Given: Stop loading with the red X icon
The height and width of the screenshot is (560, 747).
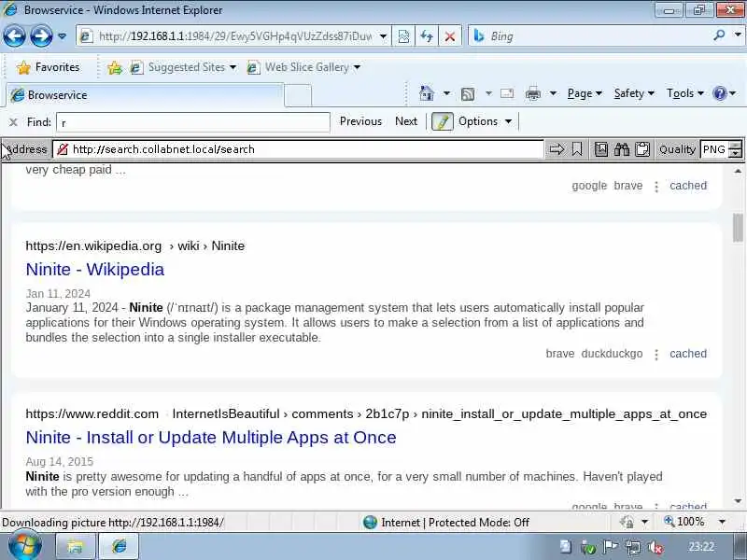Looking at the screenshot, I should [449, 36].
